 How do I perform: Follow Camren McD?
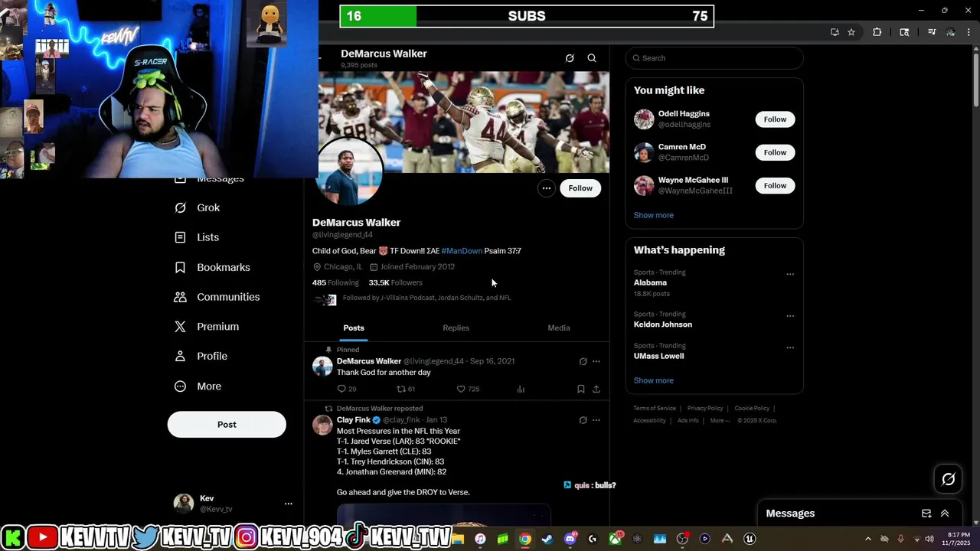pyautogui.click(x=775, y=152)
